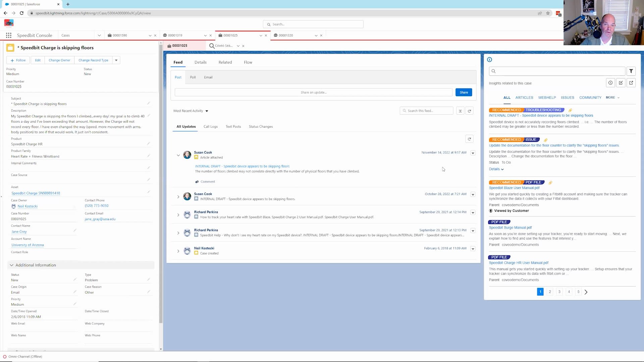This screenshot has width=644, height=362.
Task: Select the ARTICLES insights tab
Action: 524,98
